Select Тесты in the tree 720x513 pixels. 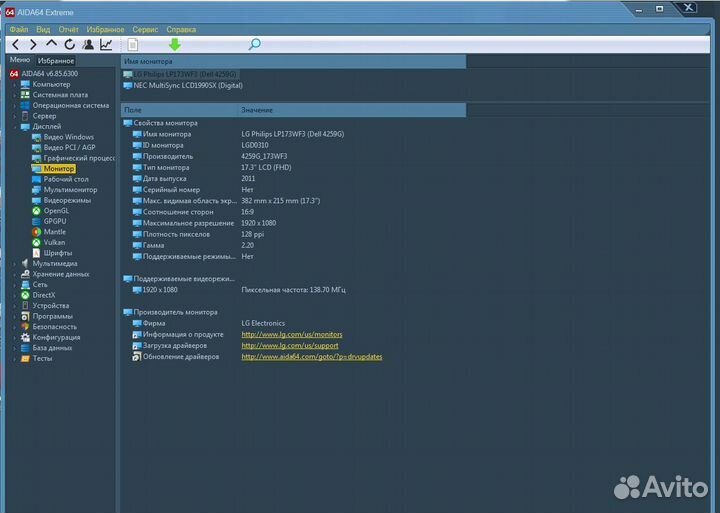pyautogui.click(x=37, y=359)
